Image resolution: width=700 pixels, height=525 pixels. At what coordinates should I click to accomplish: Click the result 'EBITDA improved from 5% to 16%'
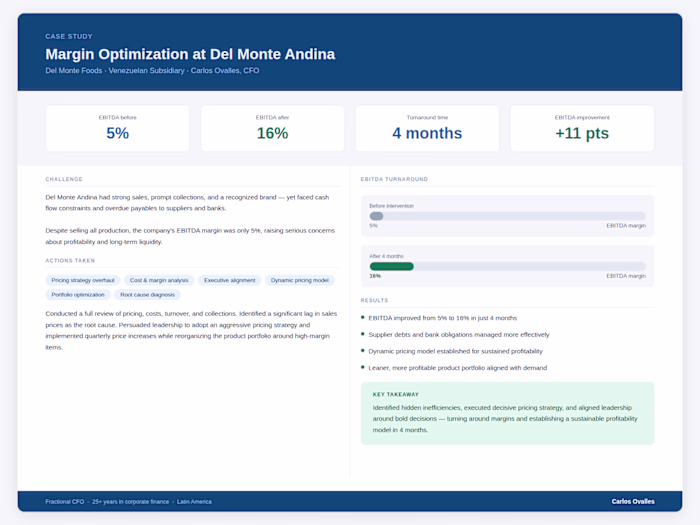tap(442, 318)
